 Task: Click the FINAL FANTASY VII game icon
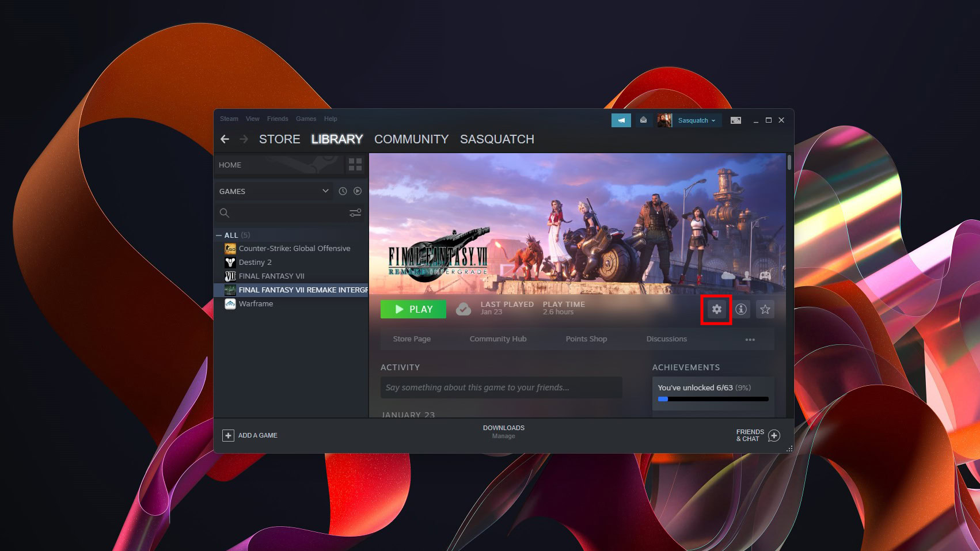(230, 276)
